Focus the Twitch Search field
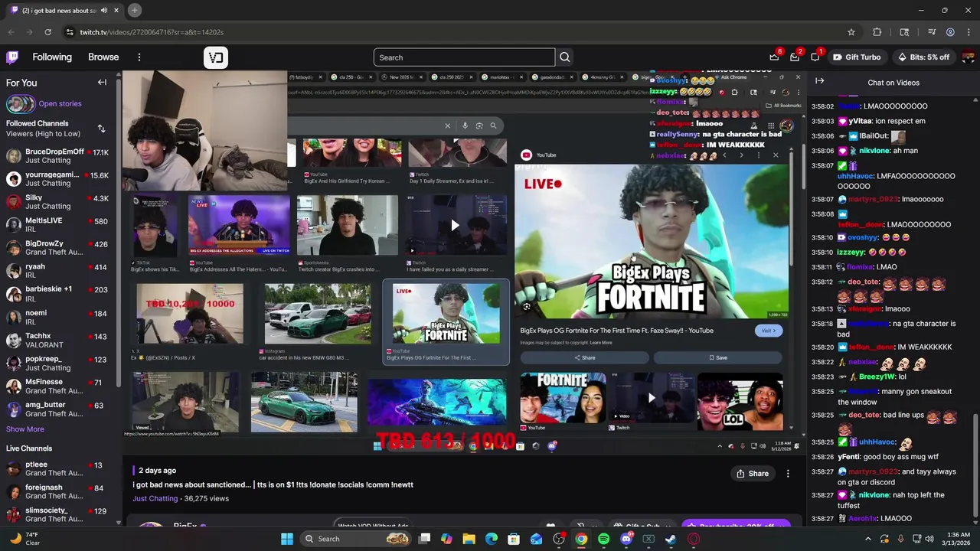 click(464, 57)
